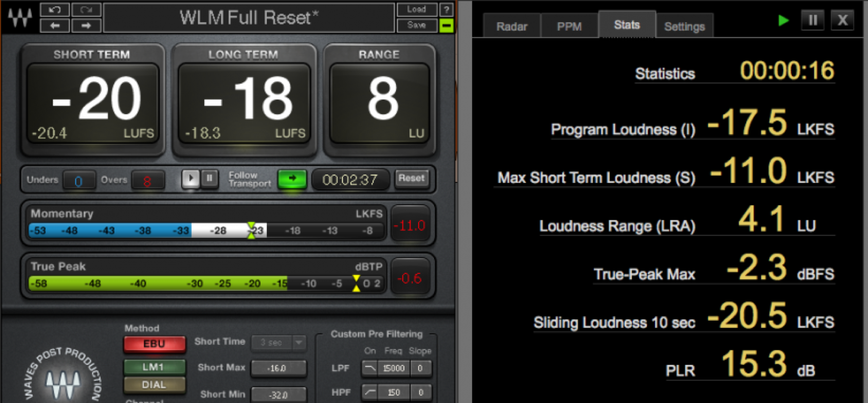Select the Stats tab
The width and height of the screenshot is (868, 403).
pyautogui.click(x=627, y=24)
